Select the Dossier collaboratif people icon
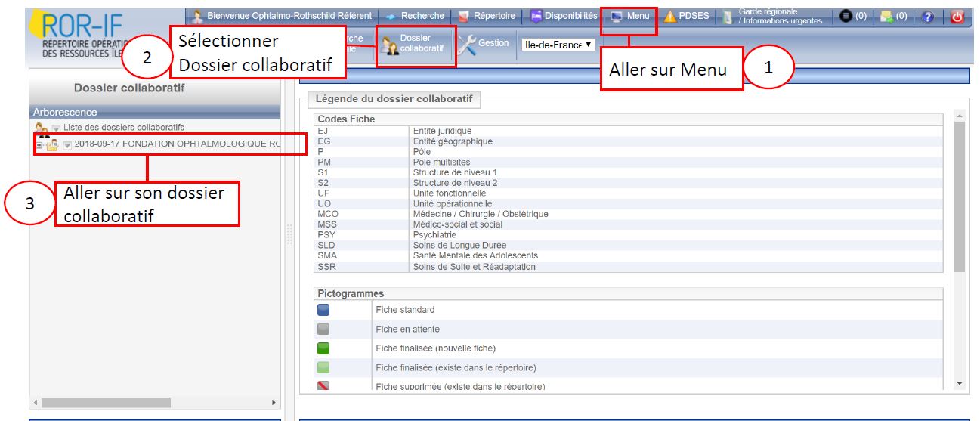 pyautogui.click(x=391, y=47)
